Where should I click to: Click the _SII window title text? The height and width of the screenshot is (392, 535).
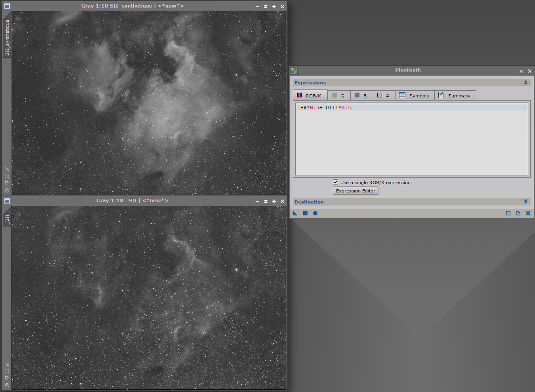coord(132,201)
